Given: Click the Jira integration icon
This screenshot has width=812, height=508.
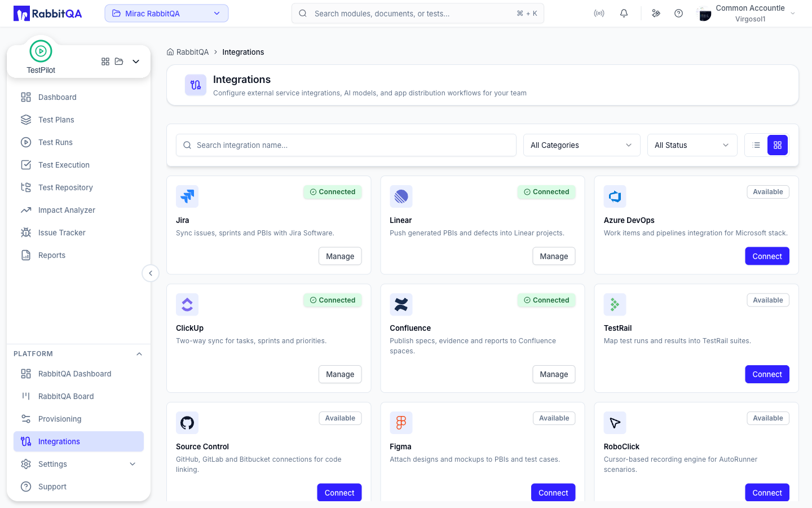Looking at the screenshot, I should (x=187, y=196).
